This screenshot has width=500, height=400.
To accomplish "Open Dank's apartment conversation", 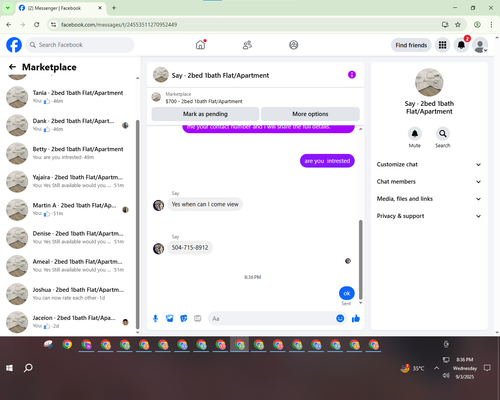I will point(68,125).
